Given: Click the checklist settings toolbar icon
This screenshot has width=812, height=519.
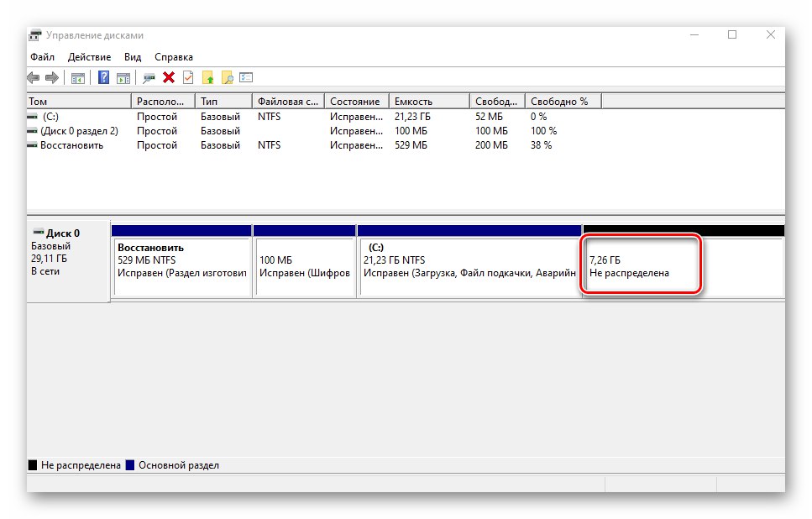Looking at the screenshot, I should [246, 77].
